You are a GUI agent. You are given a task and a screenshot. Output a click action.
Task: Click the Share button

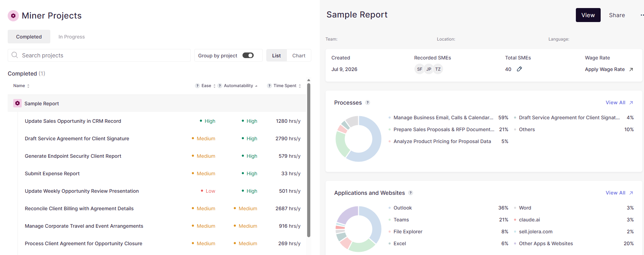click(x=617, y=15)
